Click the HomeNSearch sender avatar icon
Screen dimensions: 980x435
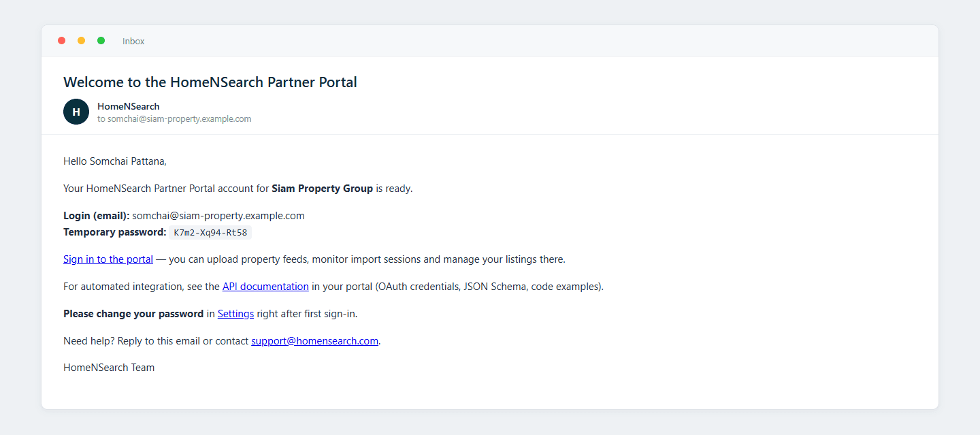(76, 112)
